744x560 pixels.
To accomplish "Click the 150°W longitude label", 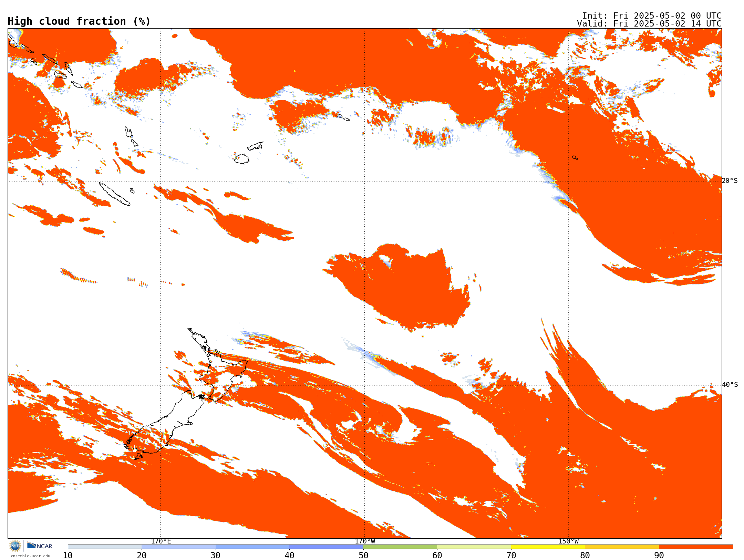I will [x=569, y=541].
